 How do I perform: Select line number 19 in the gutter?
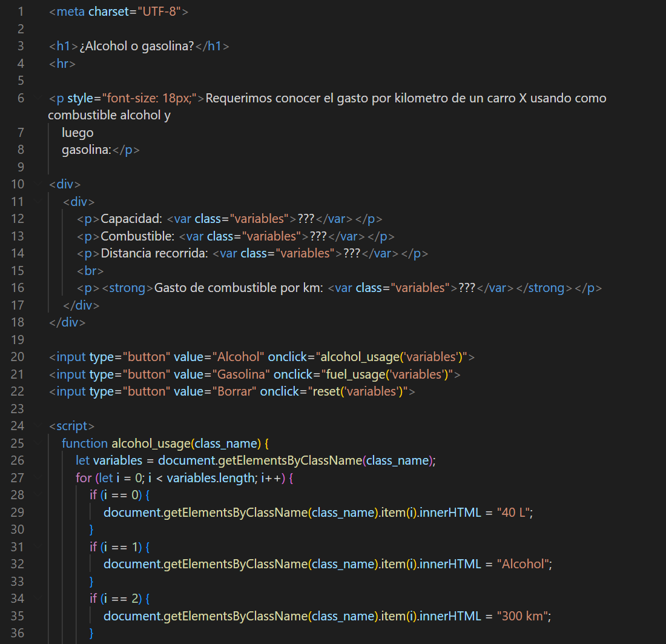18,340
